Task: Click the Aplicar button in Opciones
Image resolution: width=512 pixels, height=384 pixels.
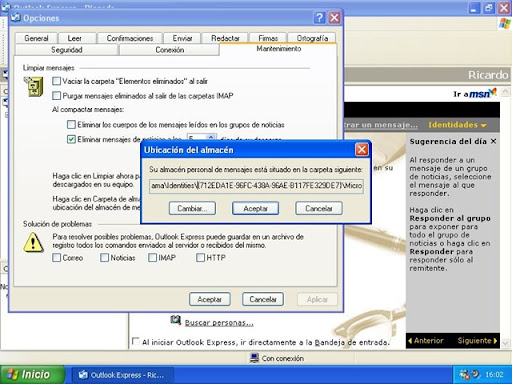Action: (317, 299)
